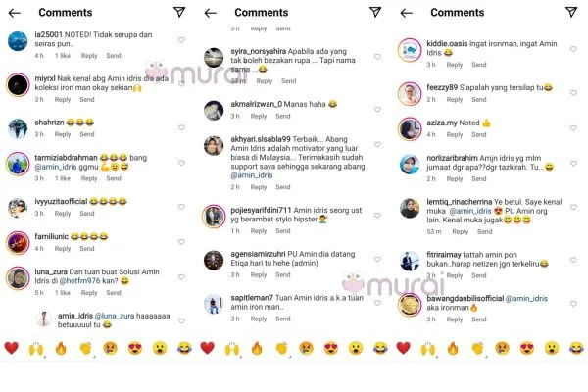This screenshot has width=588, height=392.
Task: Tap the fire emoji in middle panel's reaction bar
Action: (x=257, y=348)
